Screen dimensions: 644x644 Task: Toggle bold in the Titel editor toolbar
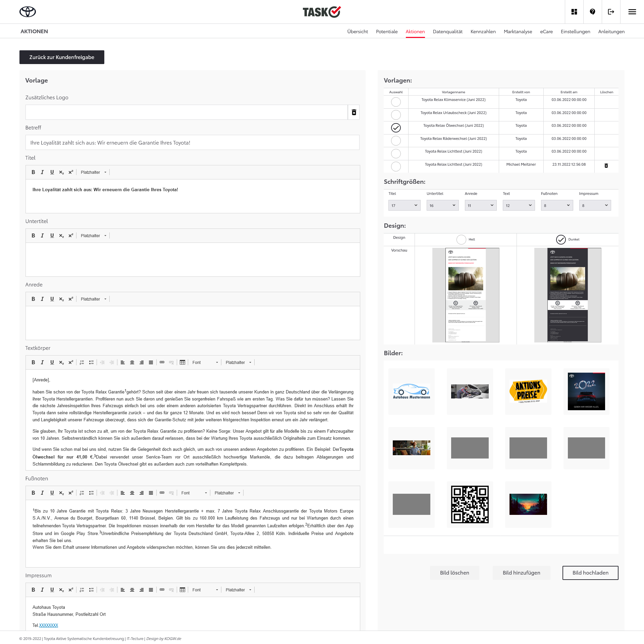[33, 172]
